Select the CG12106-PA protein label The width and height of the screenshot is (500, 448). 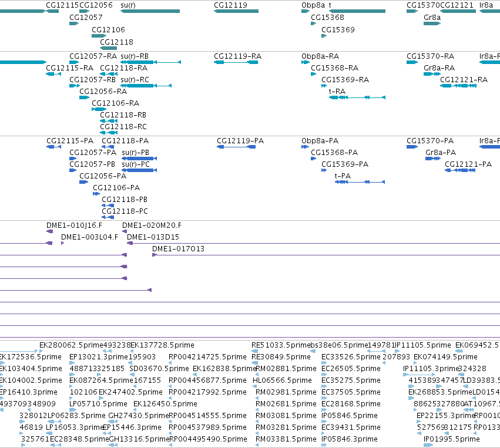(x=116, y=188)
